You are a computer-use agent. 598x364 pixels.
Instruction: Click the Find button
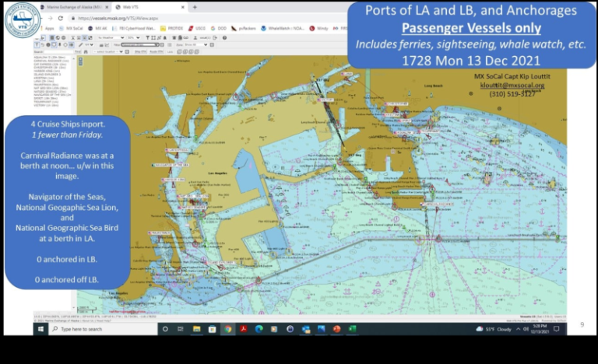[x=77, y=51]
